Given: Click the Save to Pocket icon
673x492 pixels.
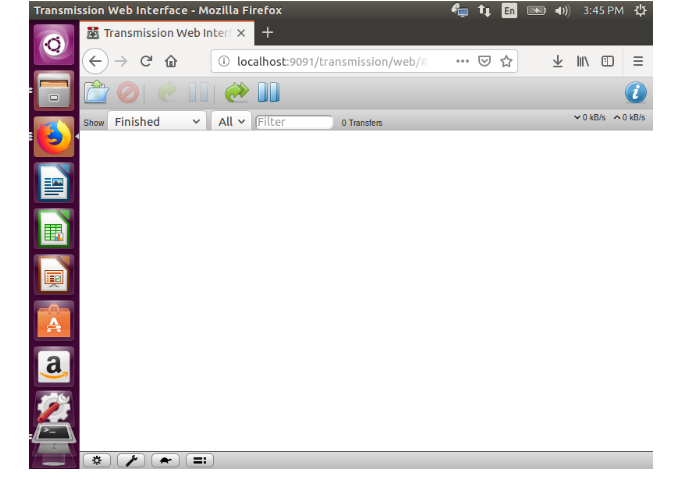Looking at the screenshot, I should coord(484,61).
